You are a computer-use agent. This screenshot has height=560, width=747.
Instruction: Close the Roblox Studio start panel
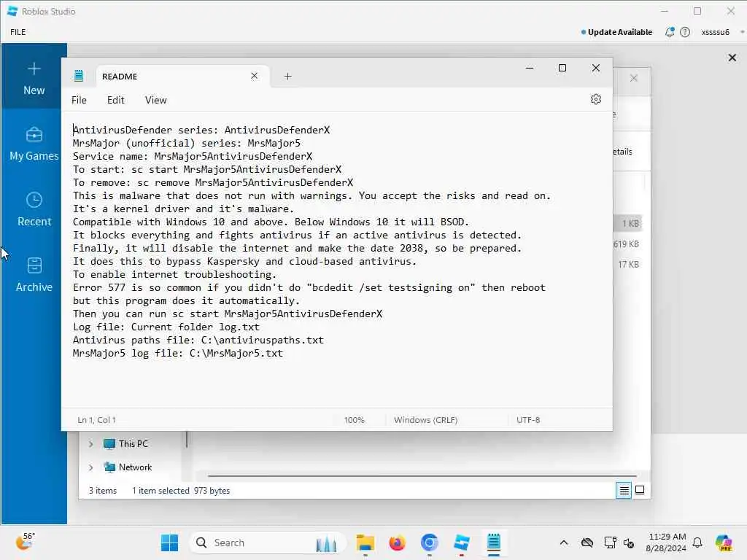(732, 58)
